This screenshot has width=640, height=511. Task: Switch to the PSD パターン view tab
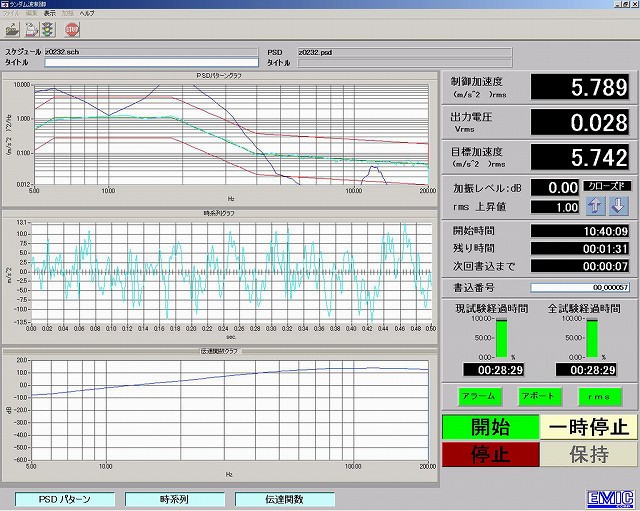64,499
